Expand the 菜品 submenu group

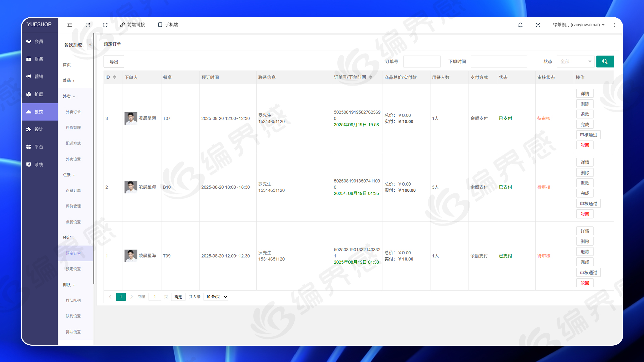69,80
